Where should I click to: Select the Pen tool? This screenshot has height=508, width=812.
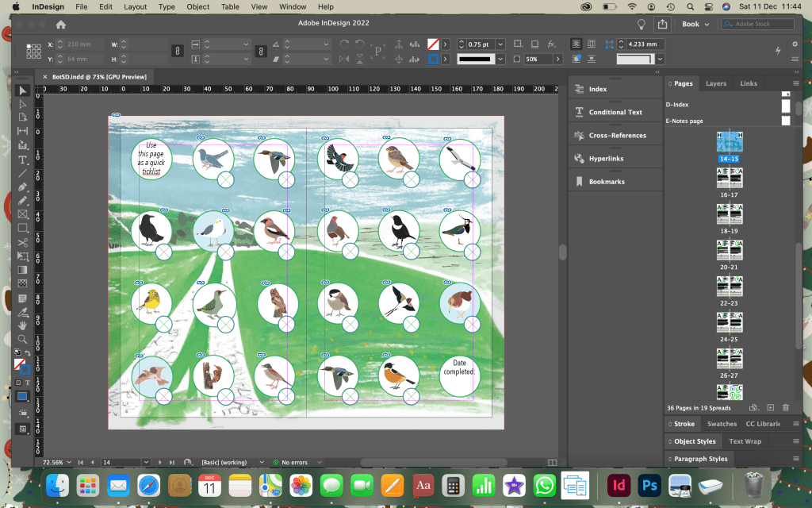pyautogui.click(x=23, y=187)
